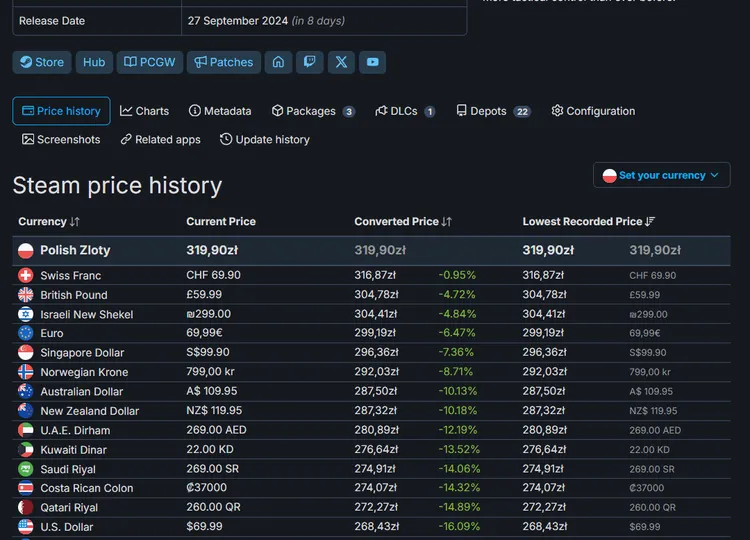The image size is (750, 540).
Task: Open the YouTube icon button
Action: pos(373,62)
